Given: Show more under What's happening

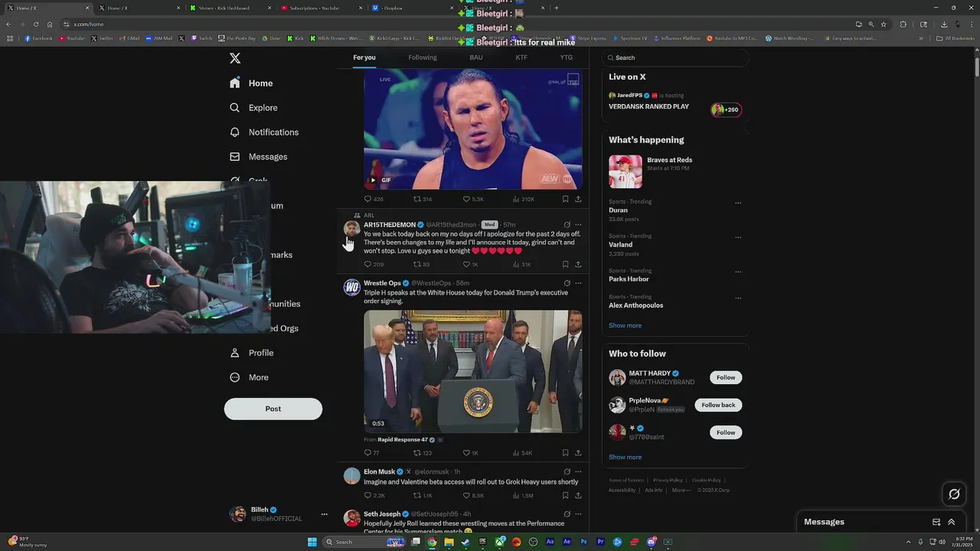Looking at the screenshot, I should click(625, 326).
